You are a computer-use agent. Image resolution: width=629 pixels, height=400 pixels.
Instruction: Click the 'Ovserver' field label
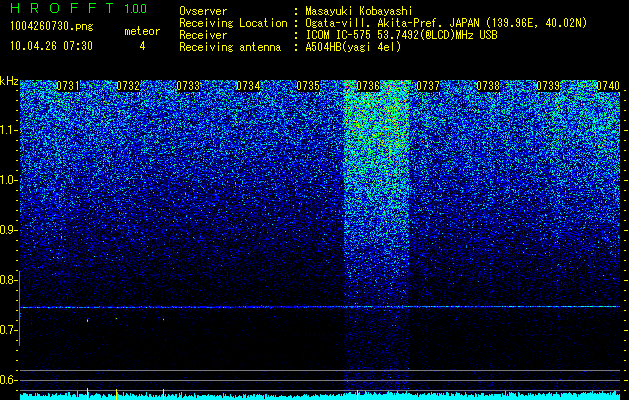203,11
